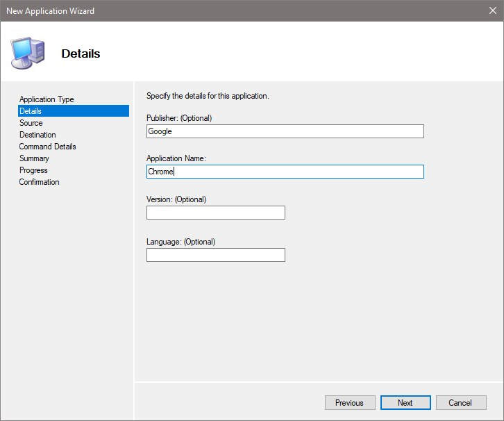Open the Source step in sidebar
Viewport: 504px width, 421px height.
[31, 123]
